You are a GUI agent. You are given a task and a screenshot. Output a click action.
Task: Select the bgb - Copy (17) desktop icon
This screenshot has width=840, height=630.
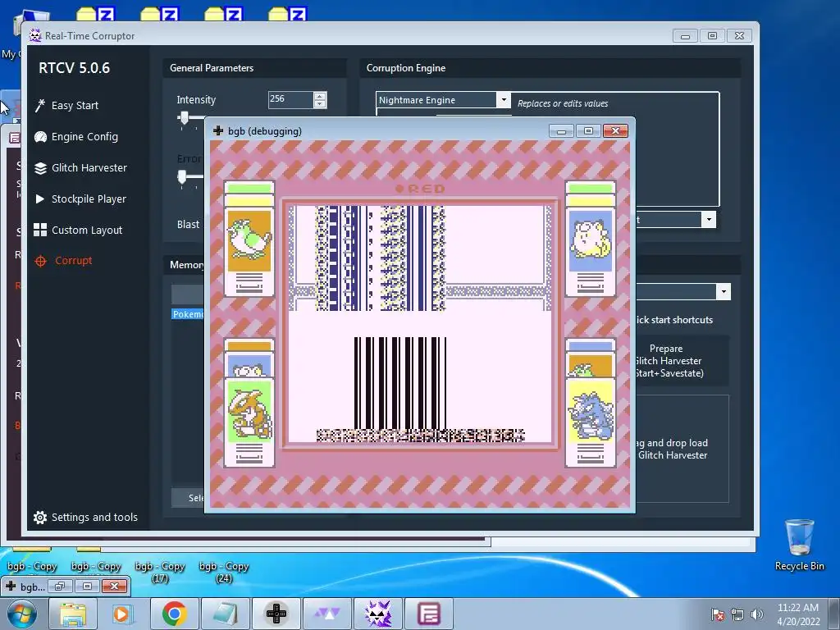(x=160, y=571)
